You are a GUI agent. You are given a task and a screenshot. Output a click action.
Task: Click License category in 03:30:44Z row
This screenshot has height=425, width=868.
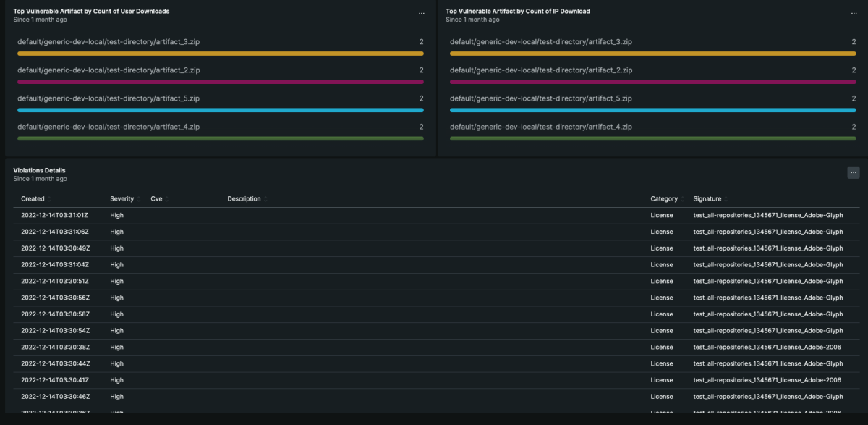[x=662, y=363]
